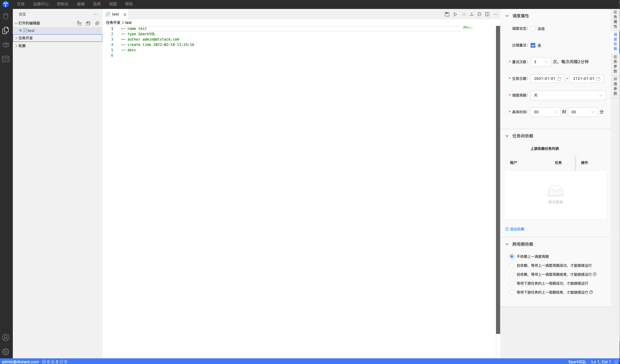Click Ln 1, Col 1 in status bar
Screen dimensions: 620x364
tap(601, 362)
